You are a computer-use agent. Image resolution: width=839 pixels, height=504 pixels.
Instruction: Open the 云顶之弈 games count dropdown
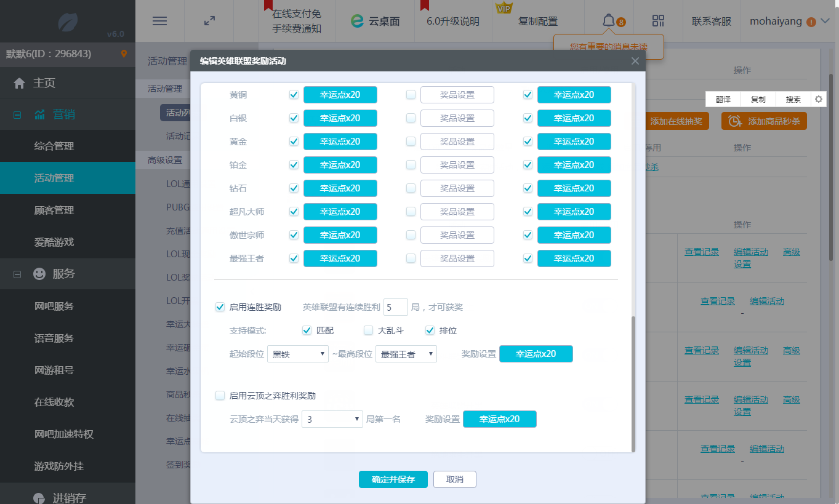coord(332,419)
